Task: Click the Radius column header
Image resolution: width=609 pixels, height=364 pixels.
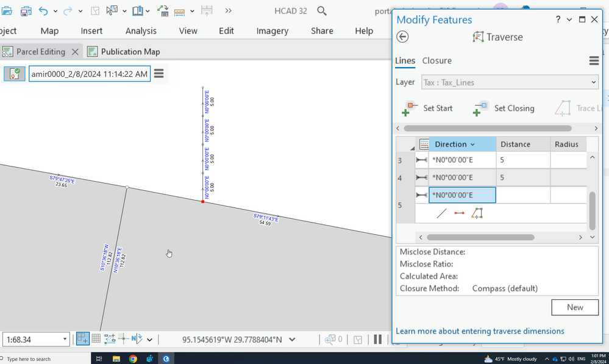Action: 568,144
